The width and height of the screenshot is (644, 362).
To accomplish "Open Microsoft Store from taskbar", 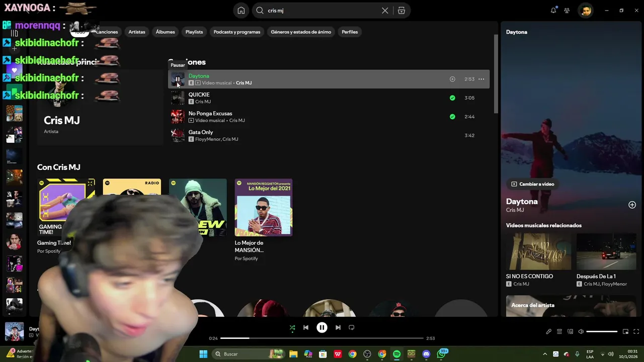I will pos(323,354).
